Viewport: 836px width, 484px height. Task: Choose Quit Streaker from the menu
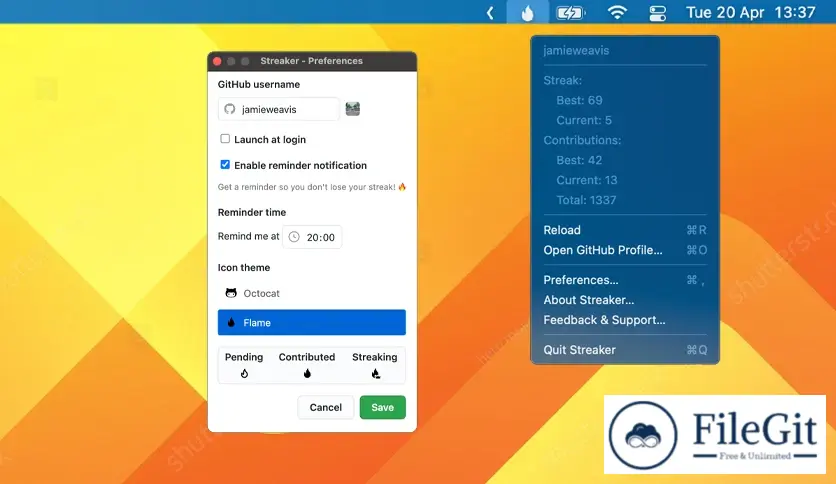point(625,350)
